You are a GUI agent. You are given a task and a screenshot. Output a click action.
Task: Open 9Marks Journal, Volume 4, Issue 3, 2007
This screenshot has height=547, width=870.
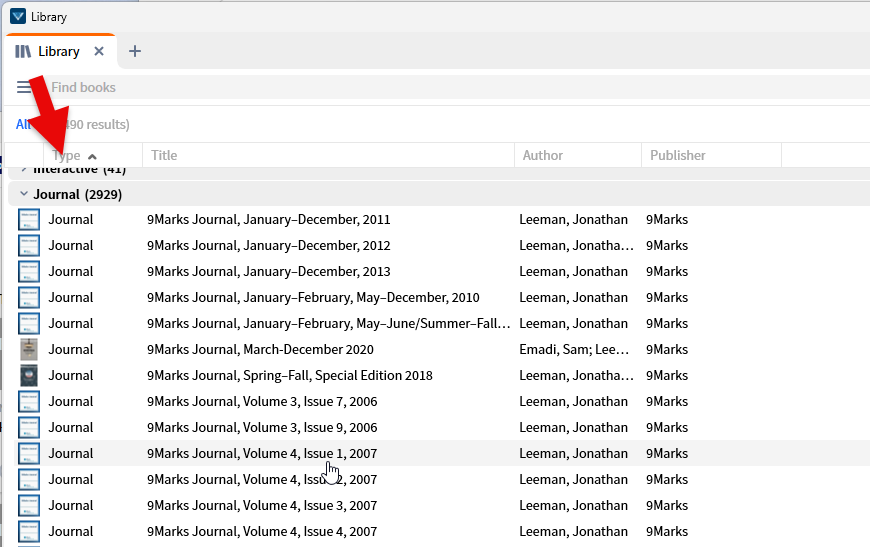tap(262, 506)
